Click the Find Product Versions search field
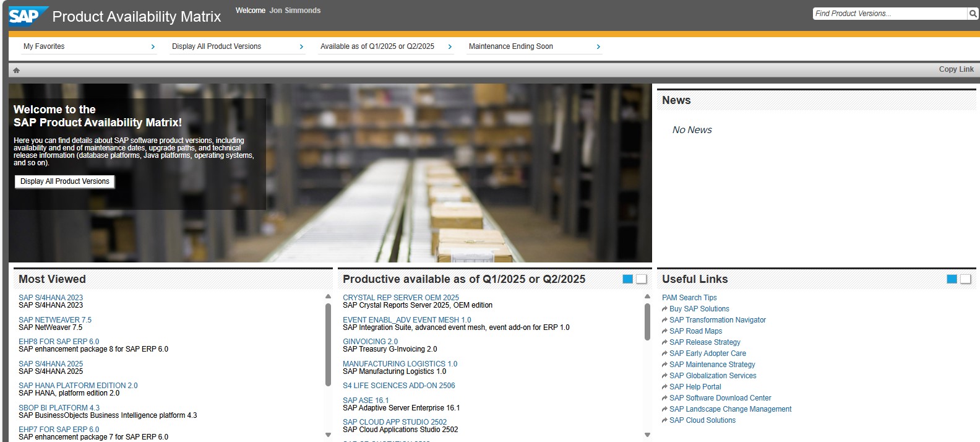The width and height of the screenshot is (980, 442). click(888, 14)
